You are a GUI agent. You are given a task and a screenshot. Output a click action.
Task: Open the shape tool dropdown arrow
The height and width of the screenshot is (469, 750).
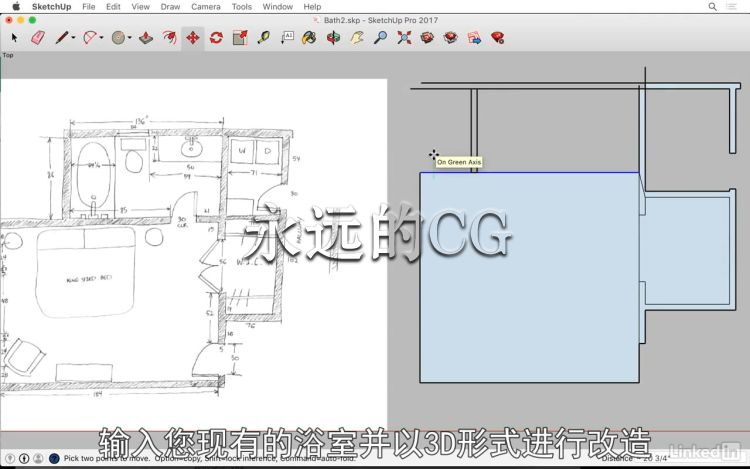point(130,37)
